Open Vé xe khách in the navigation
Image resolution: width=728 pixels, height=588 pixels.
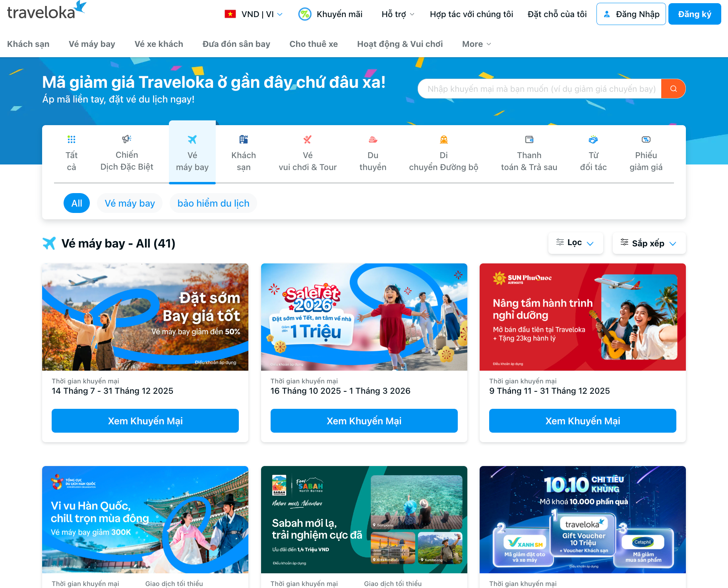(x=159, y=44)
